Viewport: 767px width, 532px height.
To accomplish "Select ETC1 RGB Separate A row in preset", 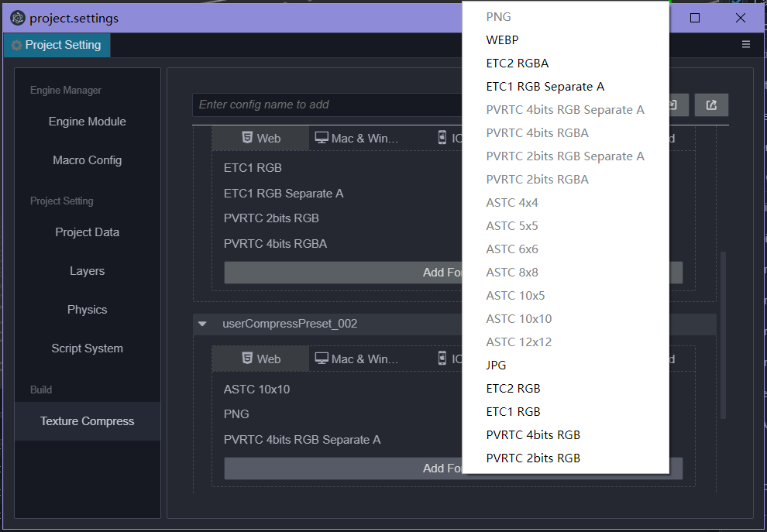I will 284,193.
